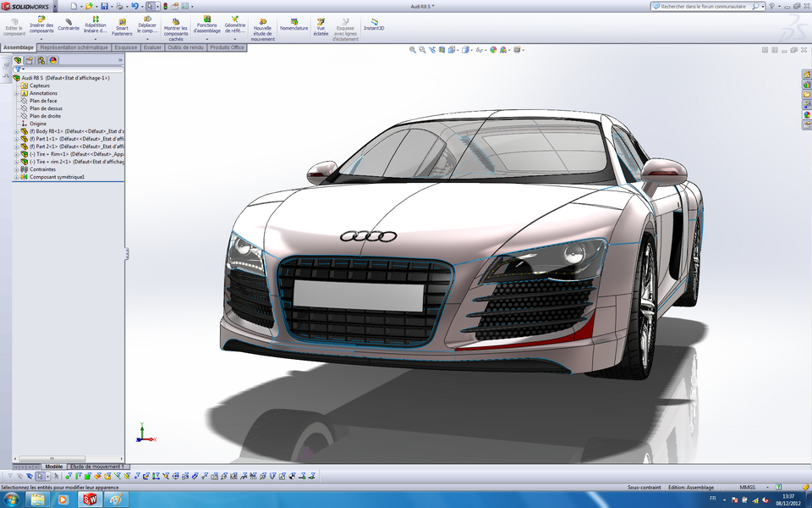Viewport: 812px width, 508px height.
Task: Create a Vue éclatée (exploded view)
Action: tap(319, 25)
